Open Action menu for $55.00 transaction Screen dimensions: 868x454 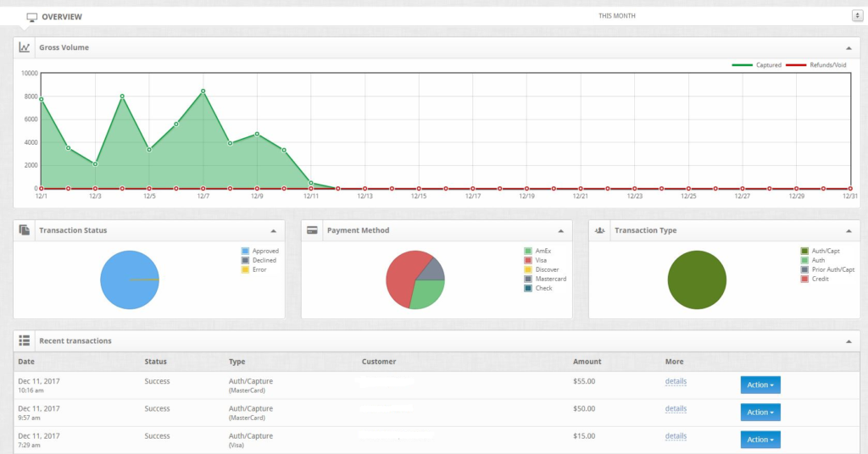coord(760,385)
